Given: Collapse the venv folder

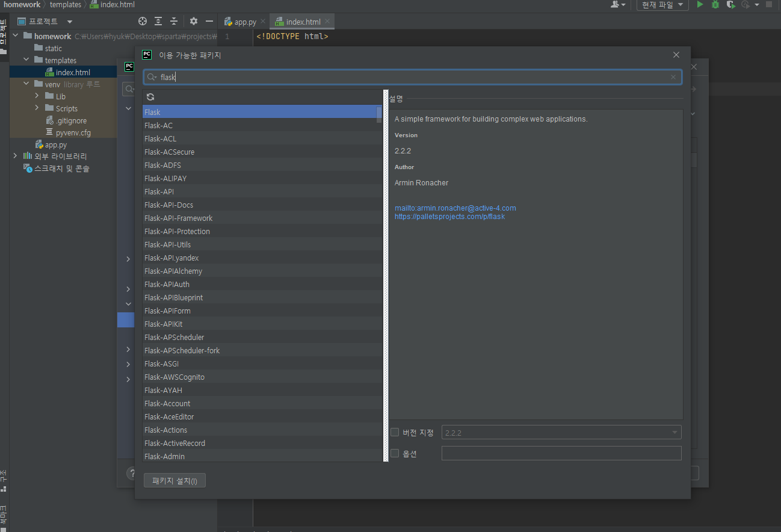Looking at the screenshot, I should click(26, 84).
